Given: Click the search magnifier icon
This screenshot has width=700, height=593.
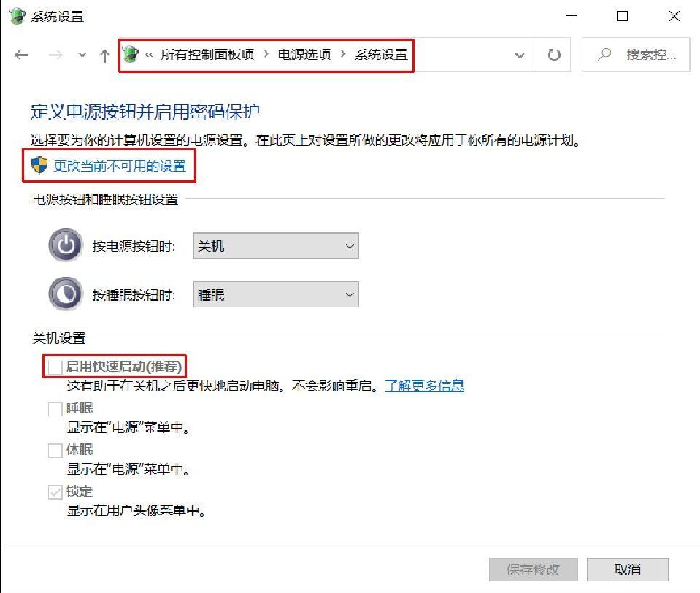Looking at the screenshot, I should click(x=604, y=55).
